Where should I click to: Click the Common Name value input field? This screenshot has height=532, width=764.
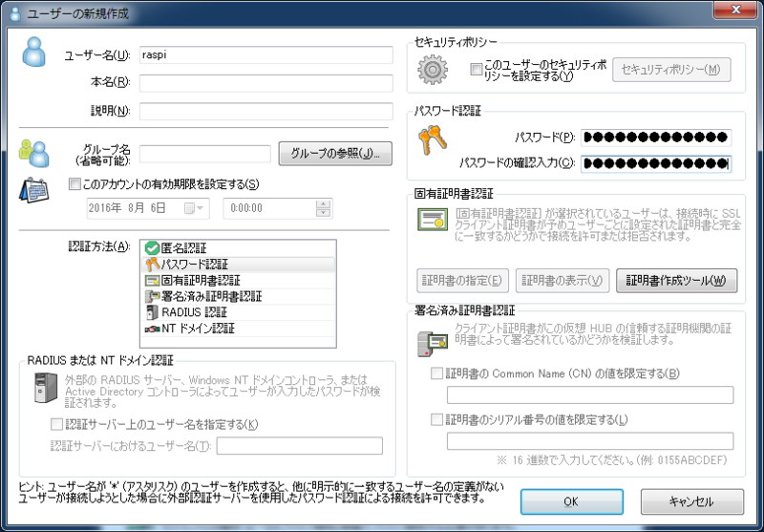click(x=590, y=395)
